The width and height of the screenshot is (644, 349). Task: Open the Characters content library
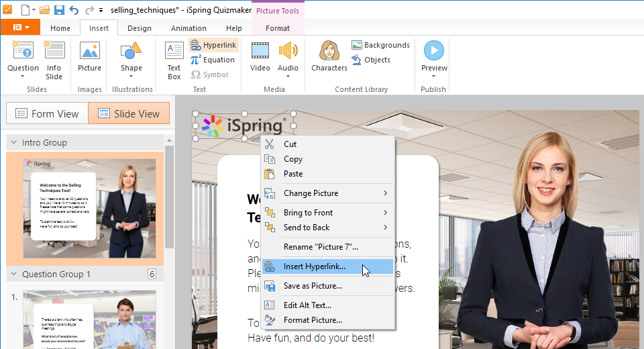coord(329,56)
